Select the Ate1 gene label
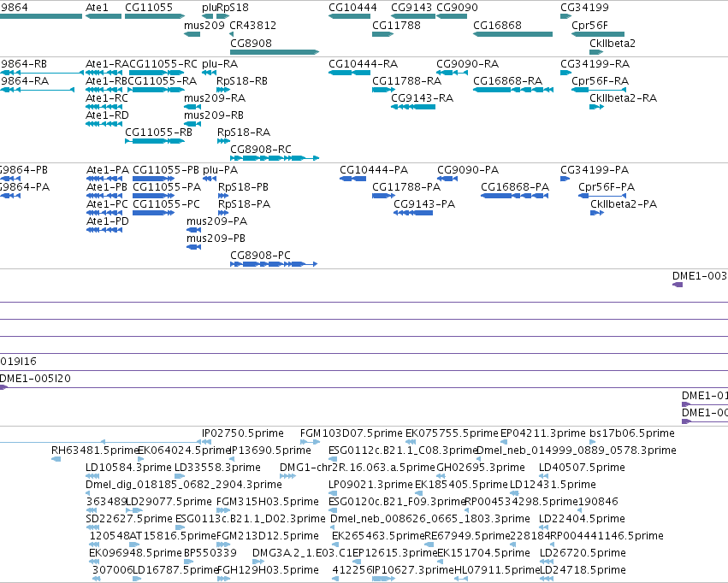The width and height of the screenshot is (728, 583). [97, 8]
